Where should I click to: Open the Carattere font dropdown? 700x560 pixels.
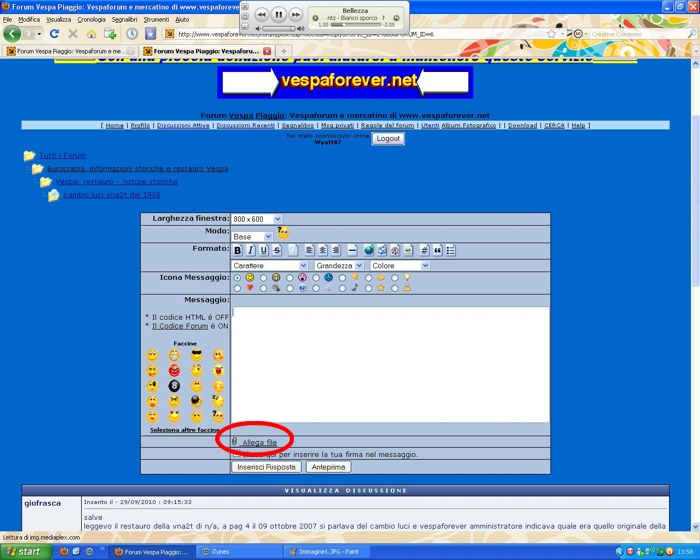tap(270, 266)
